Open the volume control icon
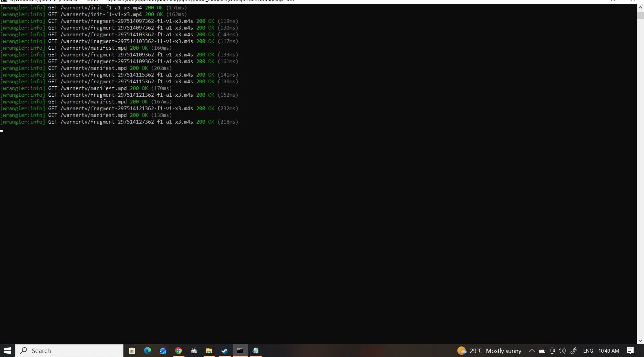The height and width of the screenshot is (357, 644). 562,351
